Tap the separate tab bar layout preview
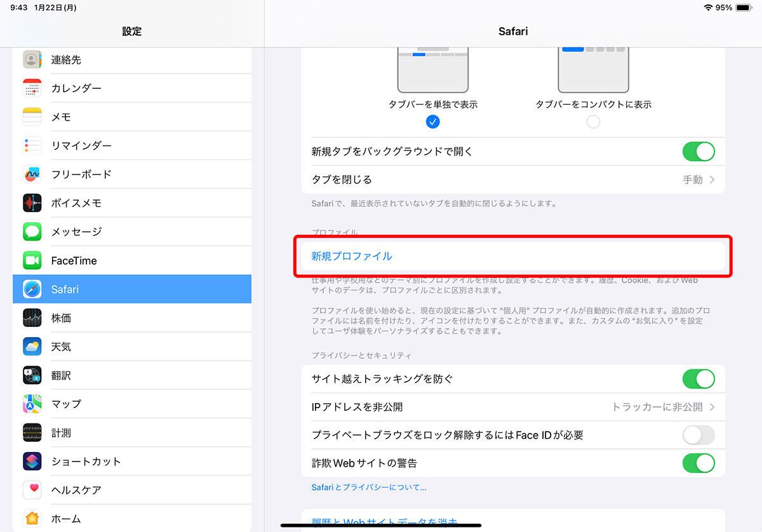 [433, 69]
